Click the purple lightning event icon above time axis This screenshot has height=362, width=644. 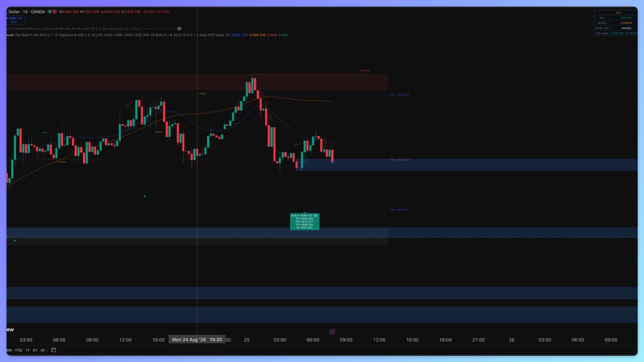tap(332, 332)
